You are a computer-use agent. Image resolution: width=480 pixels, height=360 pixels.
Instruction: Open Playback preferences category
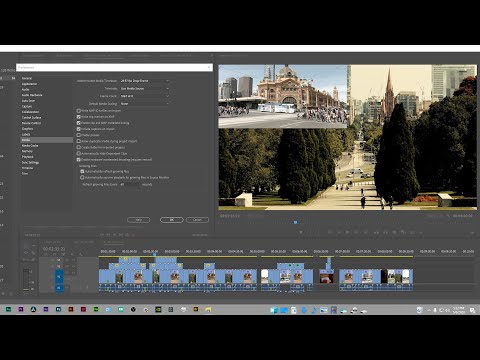coord(28,157)
